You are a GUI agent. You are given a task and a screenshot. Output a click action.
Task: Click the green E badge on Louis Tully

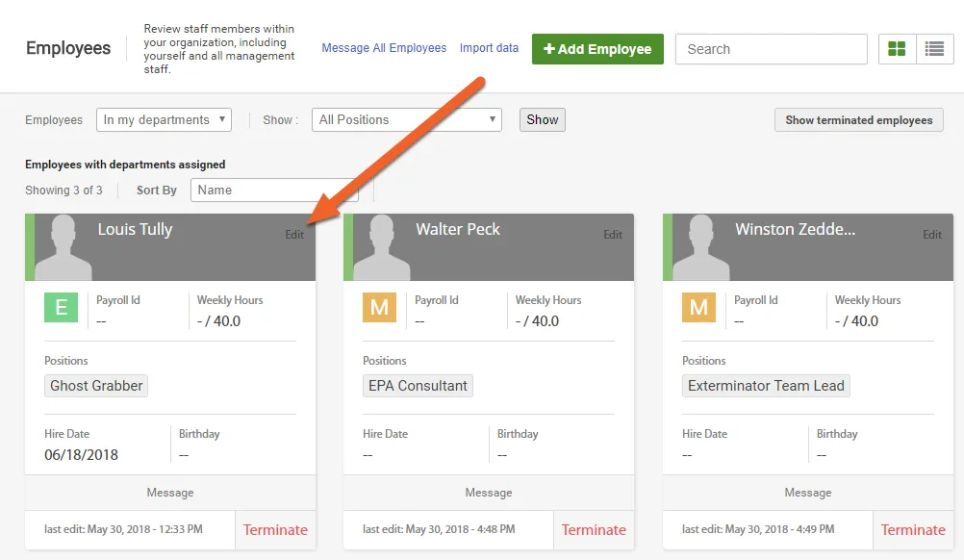tap(61, 307)
